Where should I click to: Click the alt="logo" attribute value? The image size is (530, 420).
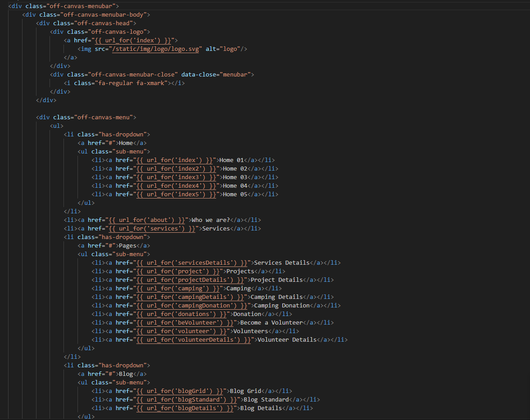pyautogui.click(x=231, y=49)
